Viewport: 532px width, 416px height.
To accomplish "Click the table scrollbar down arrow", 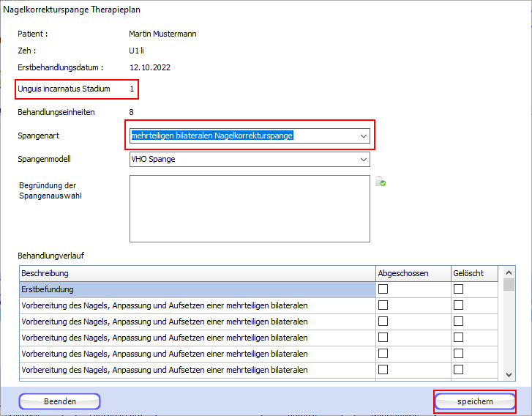I will coord(509,374).
